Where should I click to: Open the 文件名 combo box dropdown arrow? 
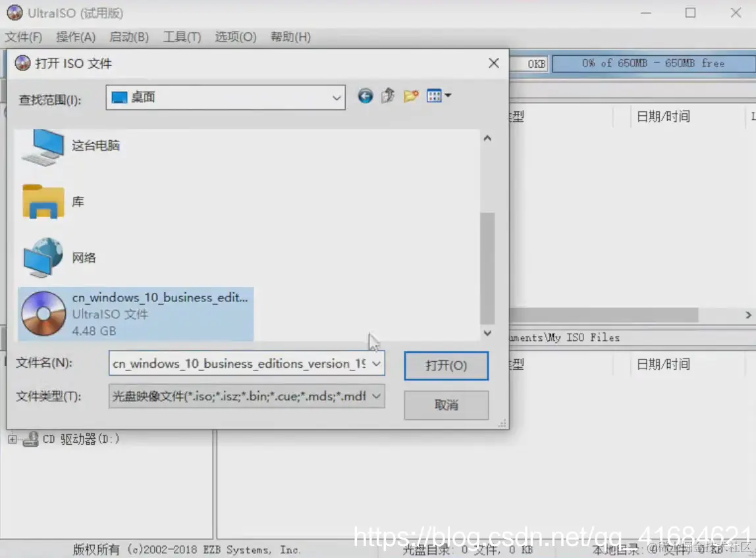[376, 363]
